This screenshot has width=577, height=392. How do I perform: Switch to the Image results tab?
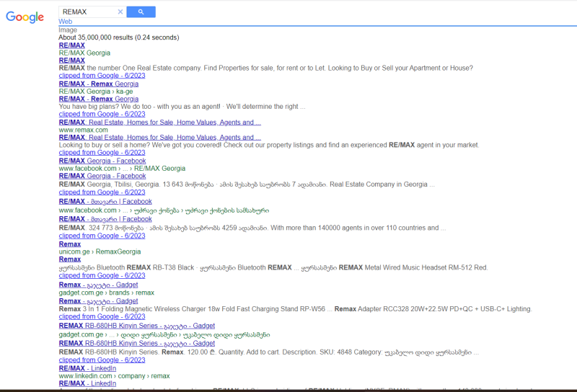[x=68, y=30]
